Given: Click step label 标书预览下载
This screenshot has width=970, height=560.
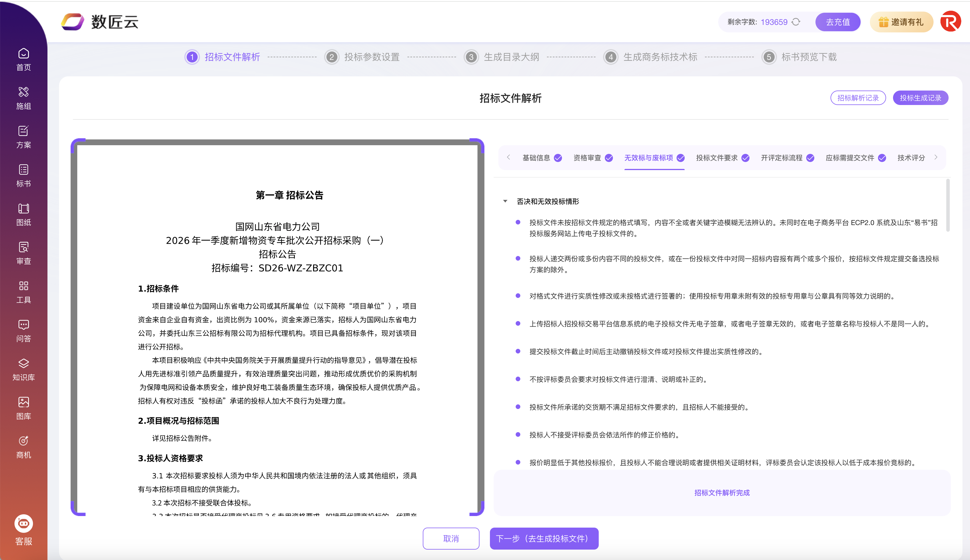Looking at the screenshot, I should click(x=809, y=57).
